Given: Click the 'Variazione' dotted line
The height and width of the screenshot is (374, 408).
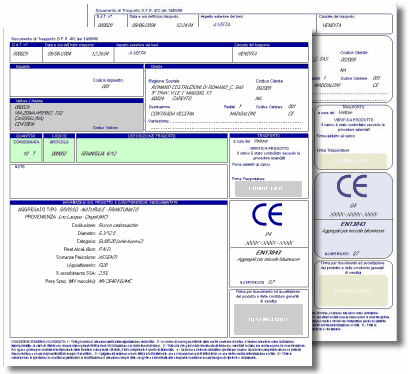Looking at the screenshot, I should (225, 122).
